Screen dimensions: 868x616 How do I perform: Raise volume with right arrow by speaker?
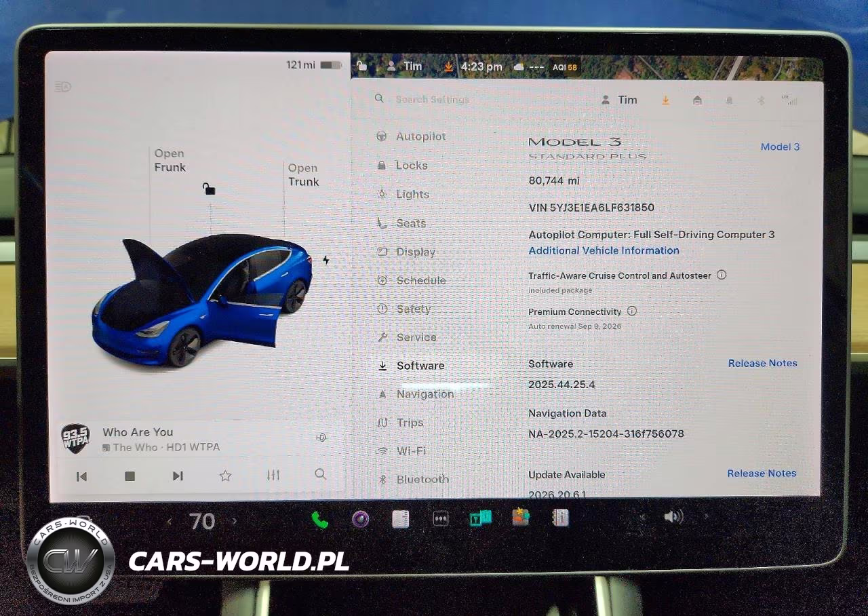[x=705, y=517]
